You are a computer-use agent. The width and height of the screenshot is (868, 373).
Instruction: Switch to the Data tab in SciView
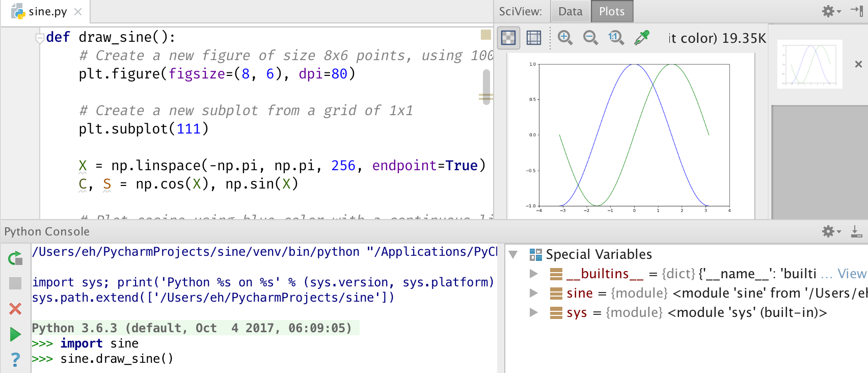570,11
